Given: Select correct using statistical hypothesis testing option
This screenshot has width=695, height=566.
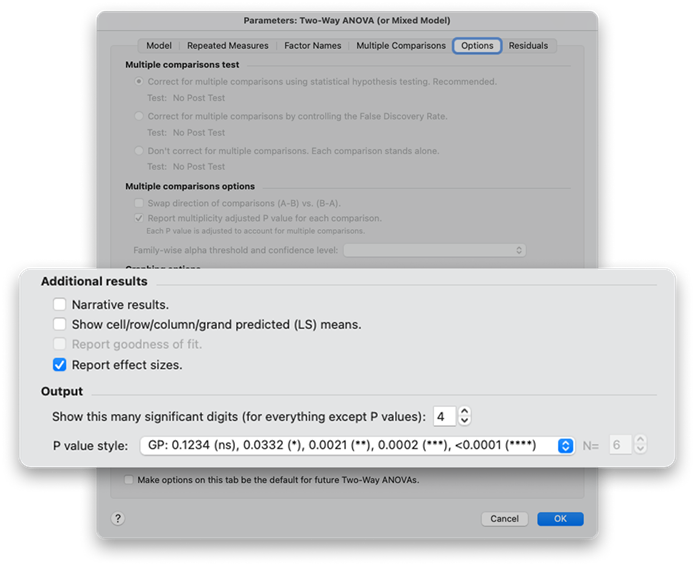Looking at the screenshot, I should (x=139, y=82).
